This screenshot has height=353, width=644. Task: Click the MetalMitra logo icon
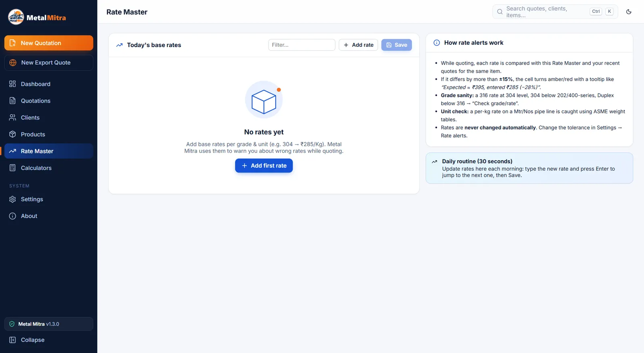pos(16,17)
